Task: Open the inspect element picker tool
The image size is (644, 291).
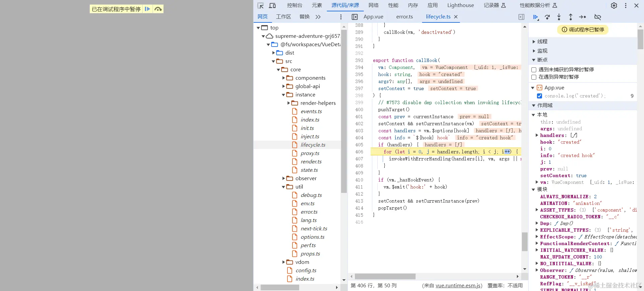Action: coord(261,5)
